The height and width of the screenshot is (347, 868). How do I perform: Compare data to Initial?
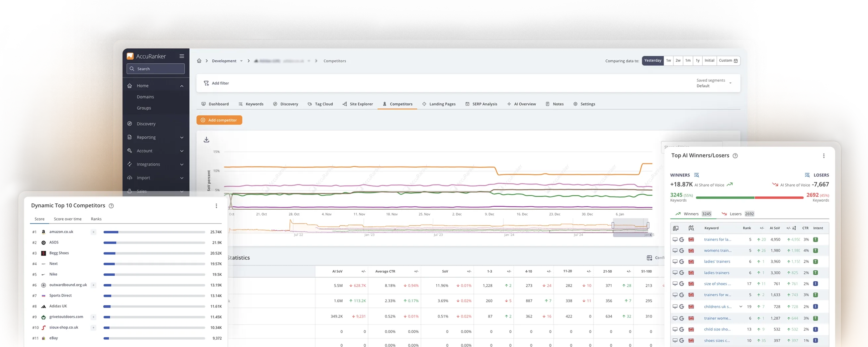tap(709, 61)
